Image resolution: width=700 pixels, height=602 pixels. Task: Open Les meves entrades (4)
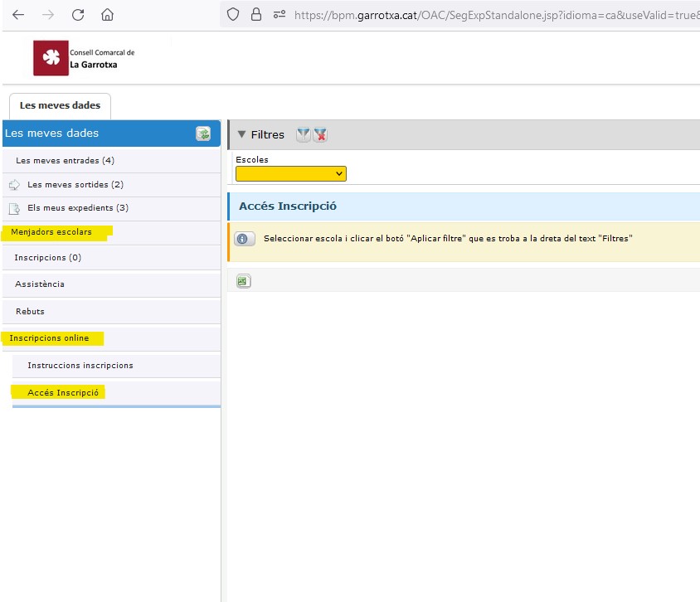tap(111, 161)
